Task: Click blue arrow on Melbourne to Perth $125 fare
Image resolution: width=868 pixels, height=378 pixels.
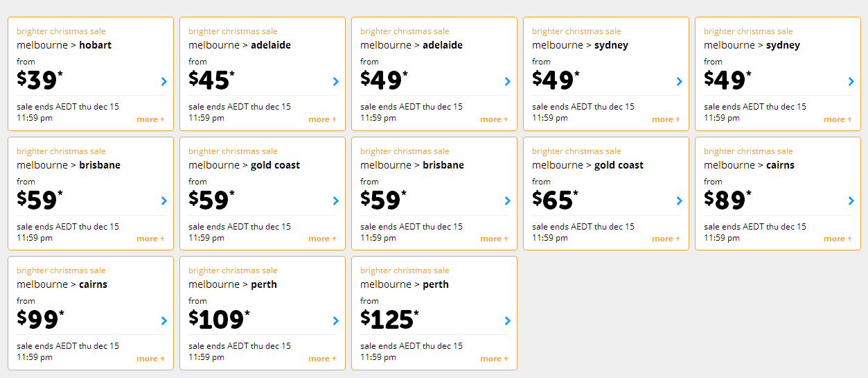Action: click(508, 320)
